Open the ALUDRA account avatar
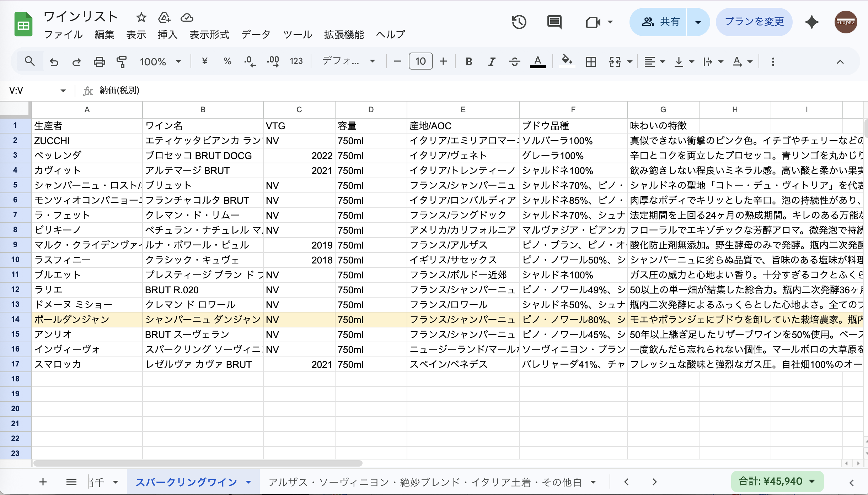Screen dimensions: 868x495 click(x=846, y=22)
